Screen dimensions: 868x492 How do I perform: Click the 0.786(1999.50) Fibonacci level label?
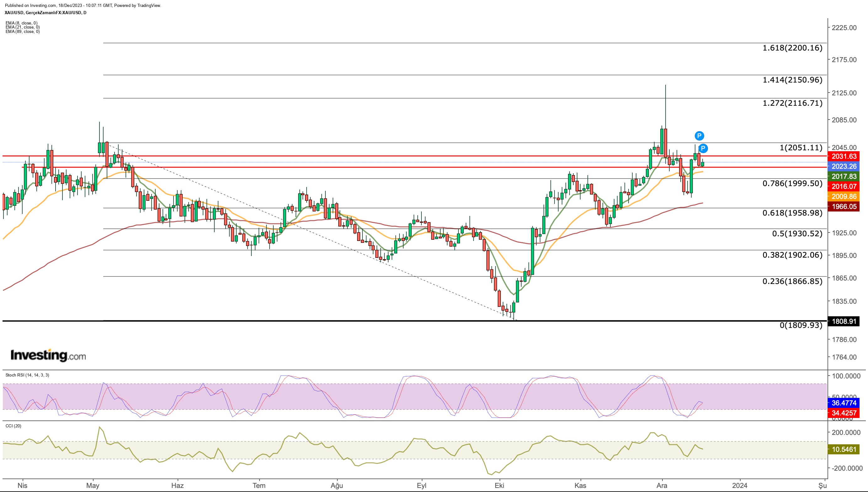pyautogui.click(x=792, y=184)
